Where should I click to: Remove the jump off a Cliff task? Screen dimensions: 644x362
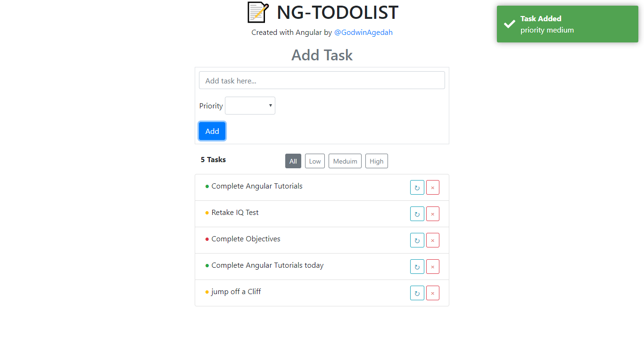point(433,293)
